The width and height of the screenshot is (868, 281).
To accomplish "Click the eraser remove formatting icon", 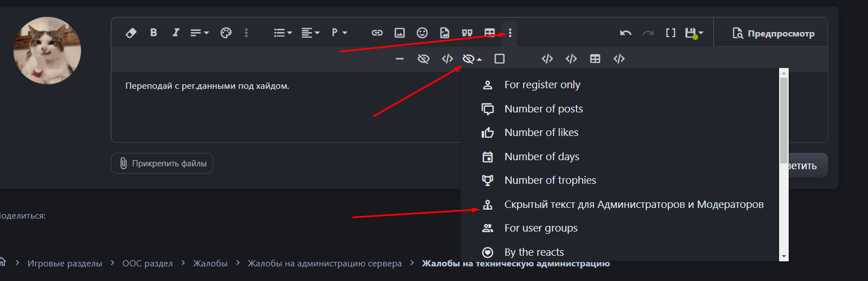I will 131,33.
